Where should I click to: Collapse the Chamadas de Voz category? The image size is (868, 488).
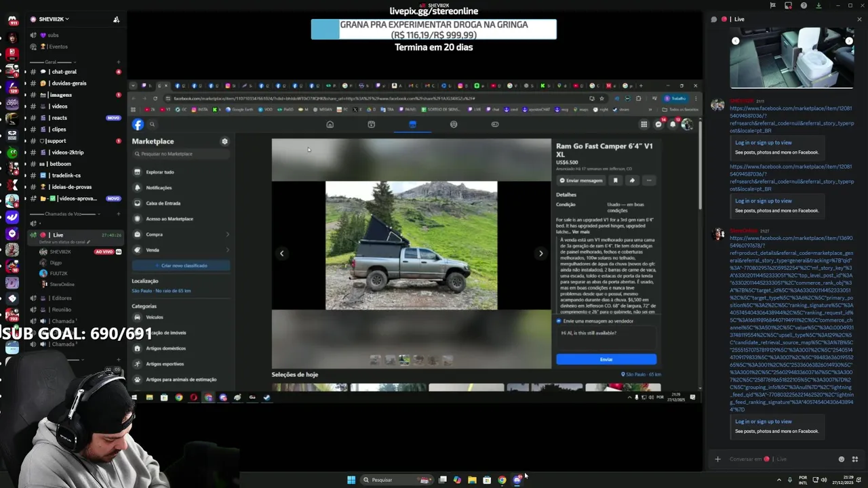(x=63, y=214)
